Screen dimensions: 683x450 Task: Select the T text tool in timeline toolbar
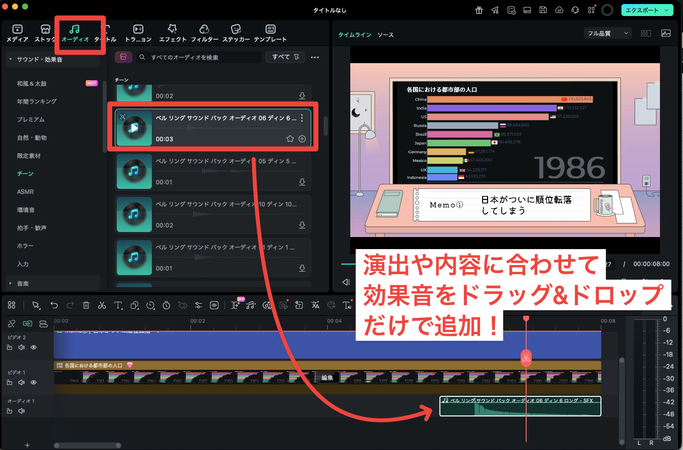118,305
